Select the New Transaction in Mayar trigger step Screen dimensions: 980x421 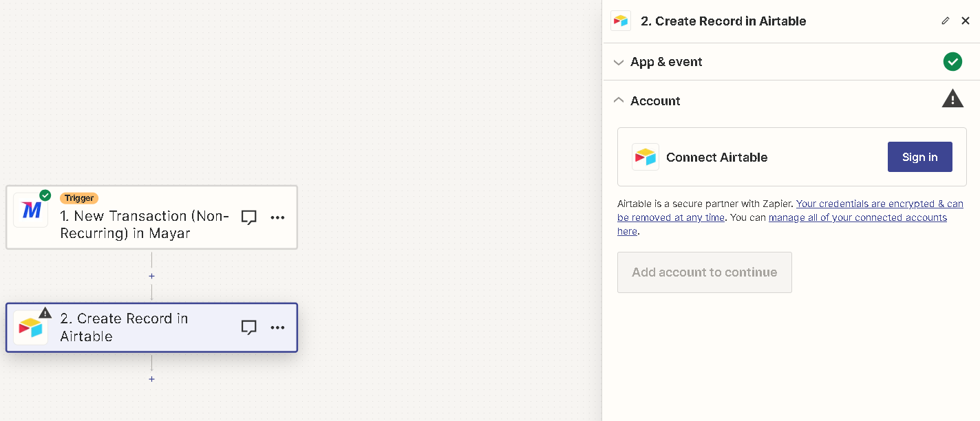[152, 217]
